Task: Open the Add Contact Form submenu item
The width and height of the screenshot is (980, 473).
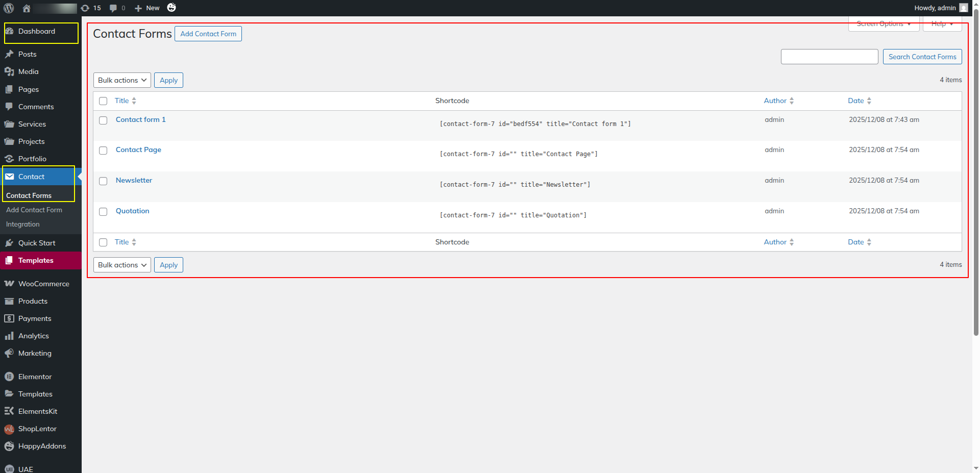Action: tap(34, 210)
